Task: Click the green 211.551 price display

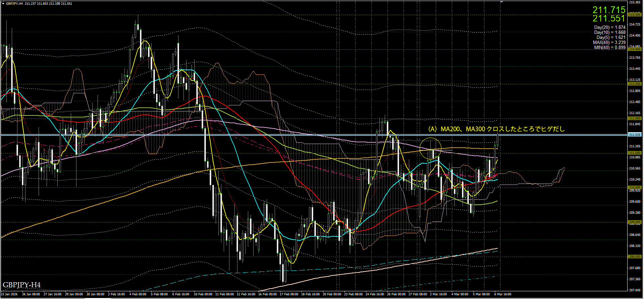Action: tap(609, 19)
